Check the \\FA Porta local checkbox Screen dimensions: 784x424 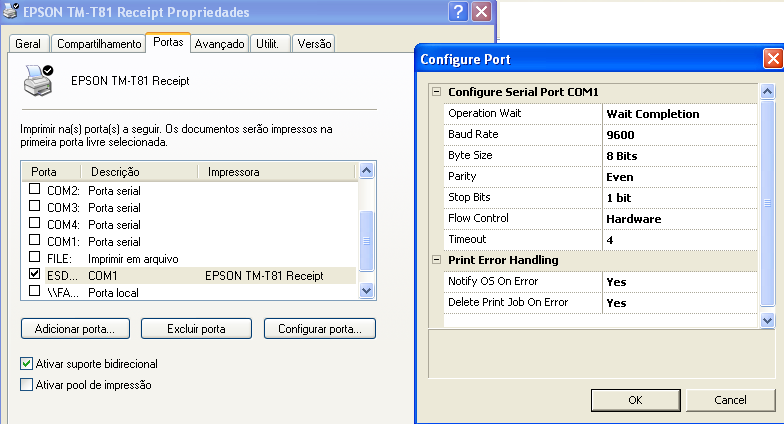click(x=34, y=291)
